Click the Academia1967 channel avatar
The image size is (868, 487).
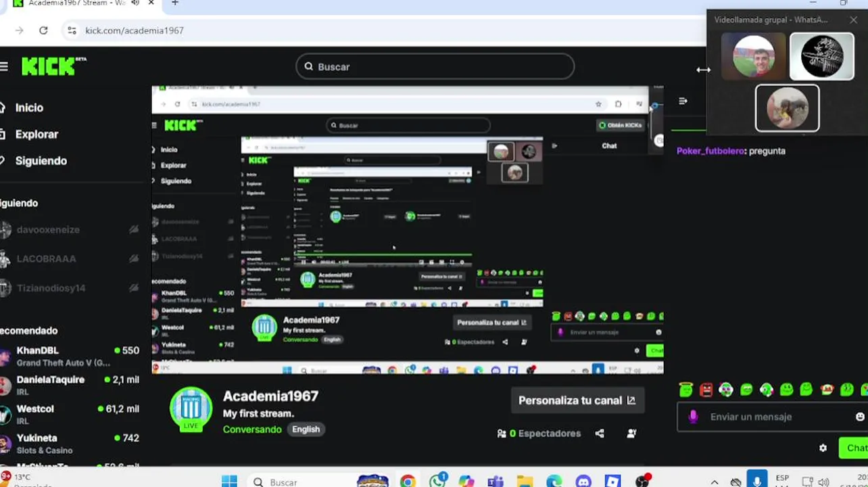tap(191, 409)
